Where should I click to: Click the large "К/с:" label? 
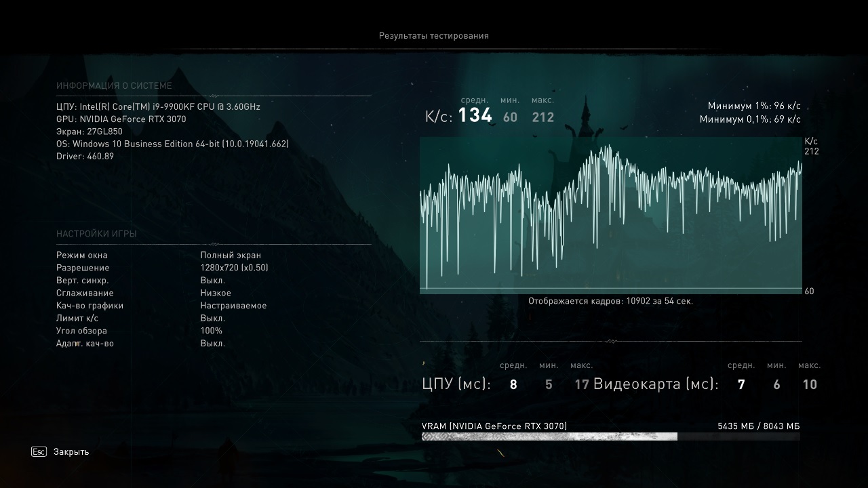click(439, 117)
